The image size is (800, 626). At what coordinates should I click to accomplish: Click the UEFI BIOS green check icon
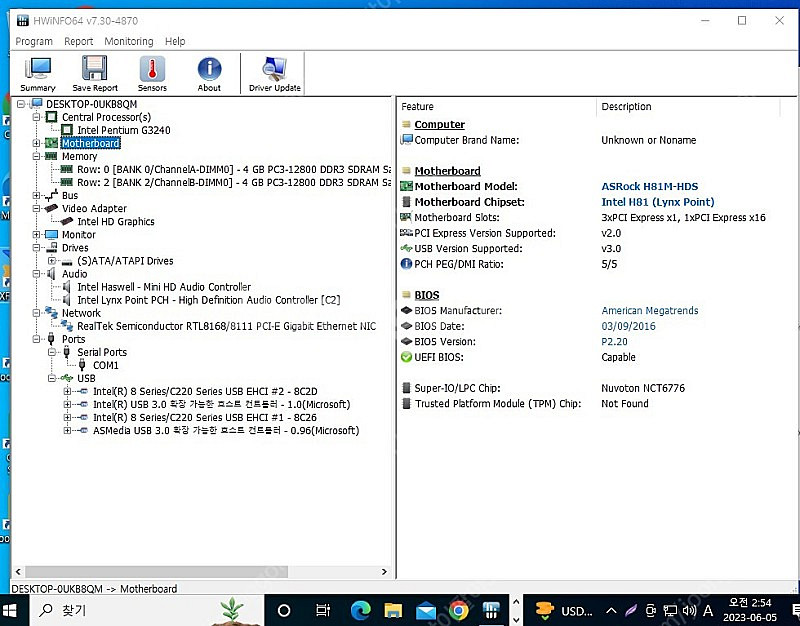pos(406,357)
